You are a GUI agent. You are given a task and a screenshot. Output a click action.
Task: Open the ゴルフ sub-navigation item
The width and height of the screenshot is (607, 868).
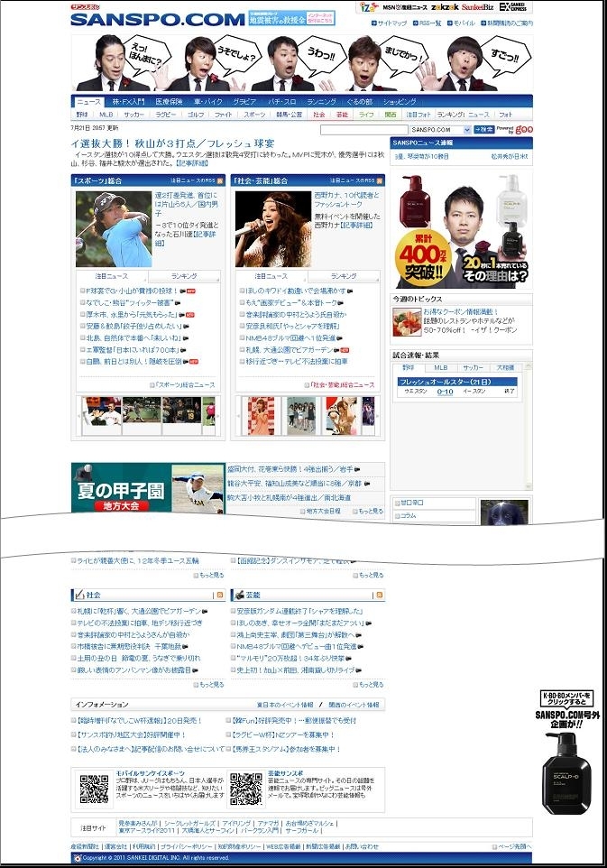(196, 115)
